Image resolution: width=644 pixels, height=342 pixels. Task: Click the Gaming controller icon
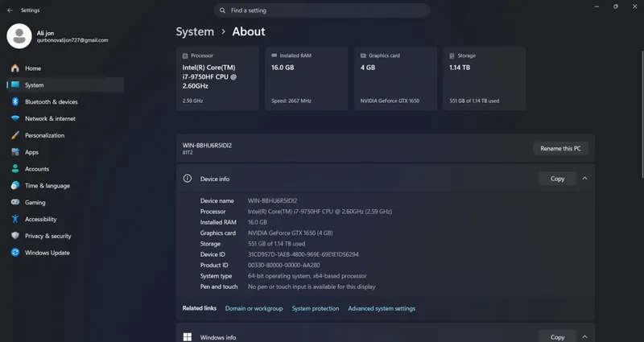15,203
